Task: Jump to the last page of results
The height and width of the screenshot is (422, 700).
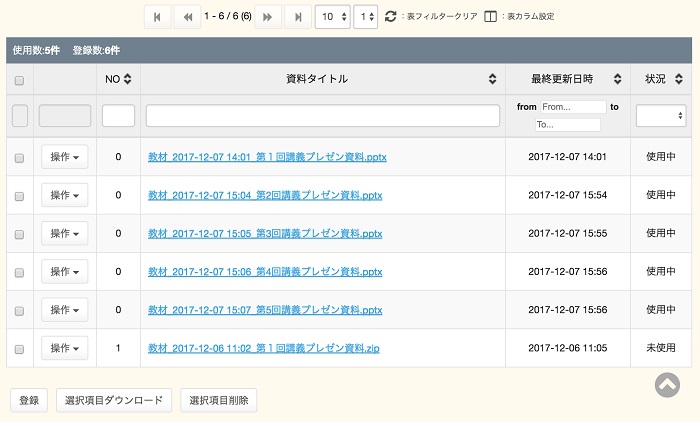Action: click(x=297, y=17)
